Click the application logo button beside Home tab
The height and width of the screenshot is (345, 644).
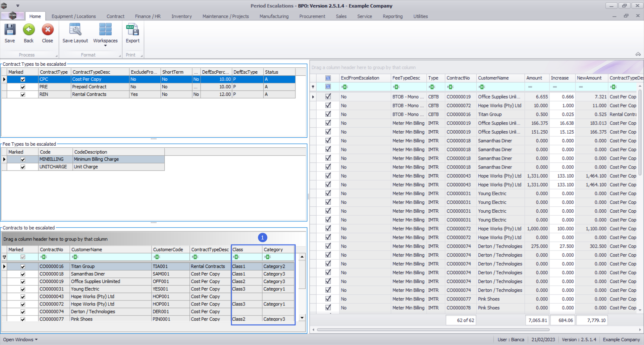point(12,16)
